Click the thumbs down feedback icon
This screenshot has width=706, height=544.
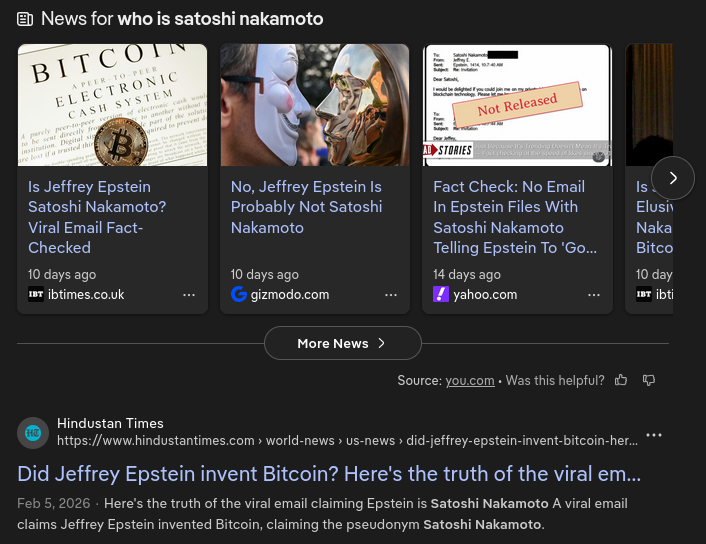point(649,380)
